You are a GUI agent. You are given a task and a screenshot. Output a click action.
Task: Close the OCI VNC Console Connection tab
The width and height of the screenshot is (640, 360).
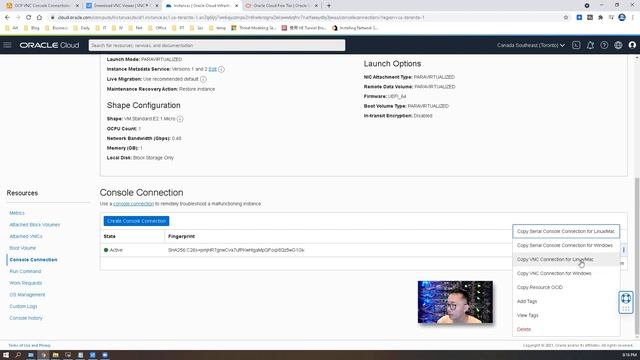click(x=77, y=6)
